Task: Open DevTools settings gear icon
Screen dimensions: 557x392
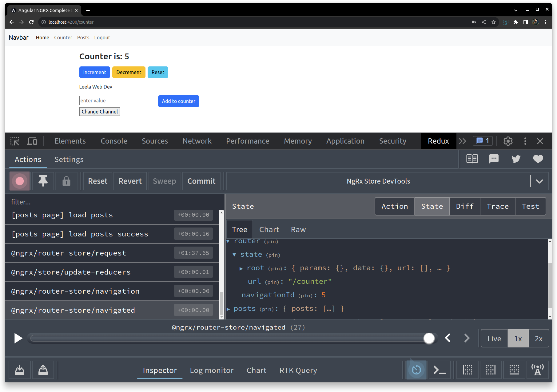Action: coord(508,141)
